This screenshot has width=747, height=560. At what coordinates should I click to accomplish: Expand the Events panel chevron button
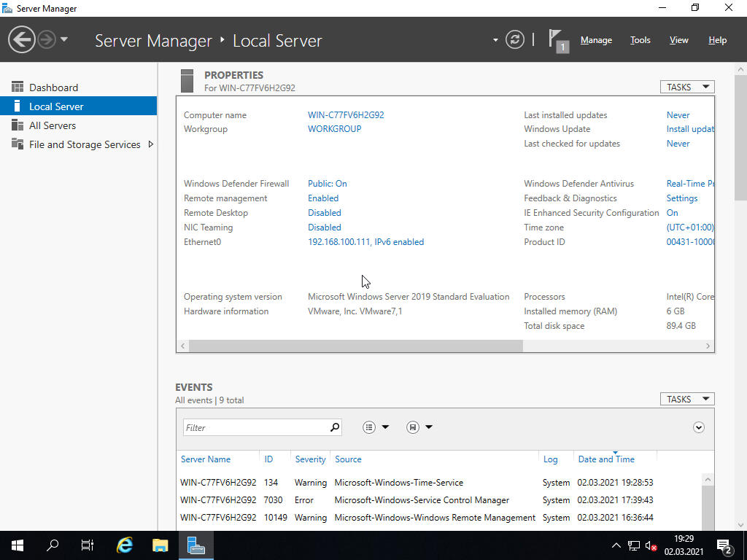699,427
